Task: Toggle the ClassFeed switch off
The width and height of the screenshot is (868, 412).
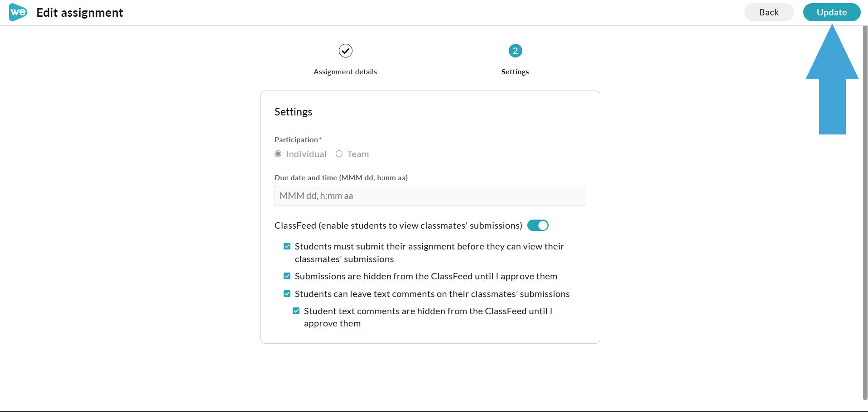Action: click(x=538, y=225)
